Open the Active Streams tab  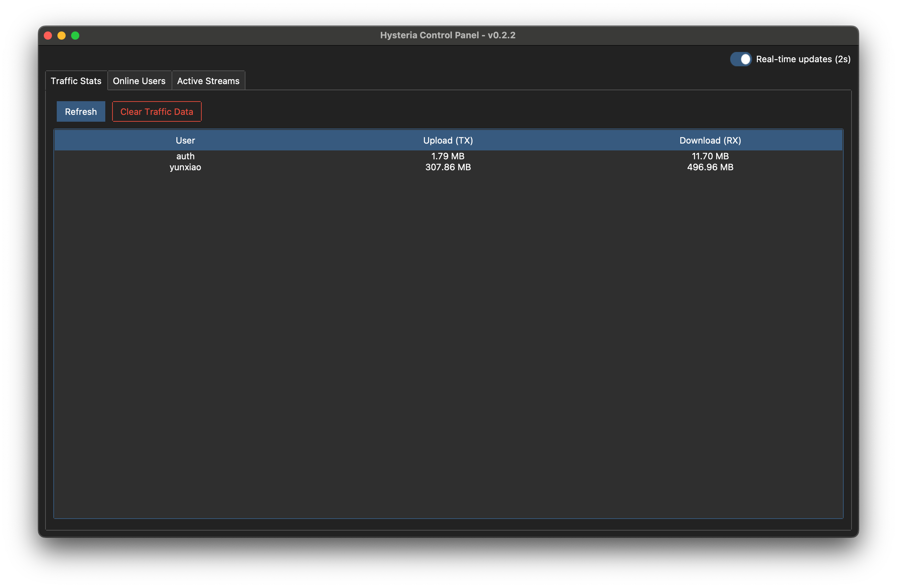(208, 80)
